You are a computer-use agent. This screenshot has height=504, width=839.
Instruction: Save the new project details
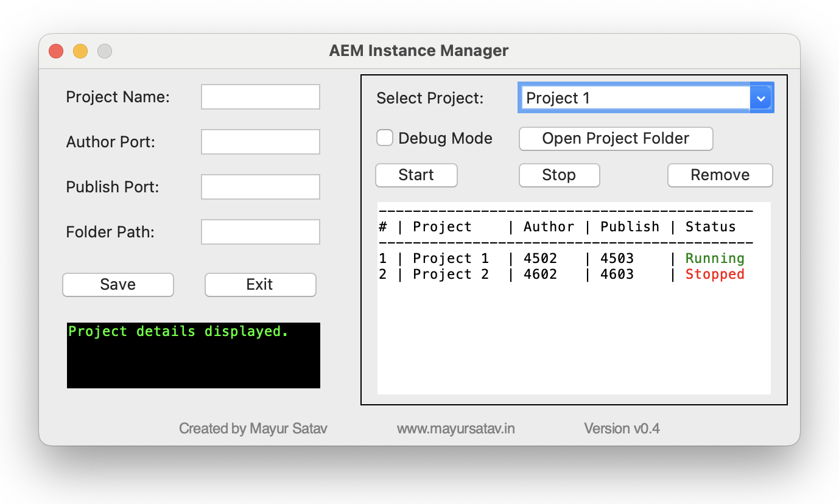[118, 284]
